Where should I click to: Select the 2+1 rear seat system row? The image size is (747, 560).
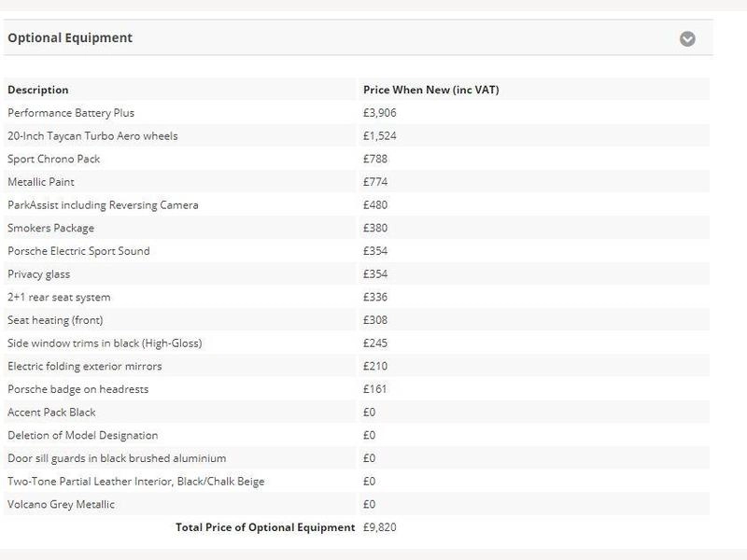pyautogui.click(x=357, y=297)
